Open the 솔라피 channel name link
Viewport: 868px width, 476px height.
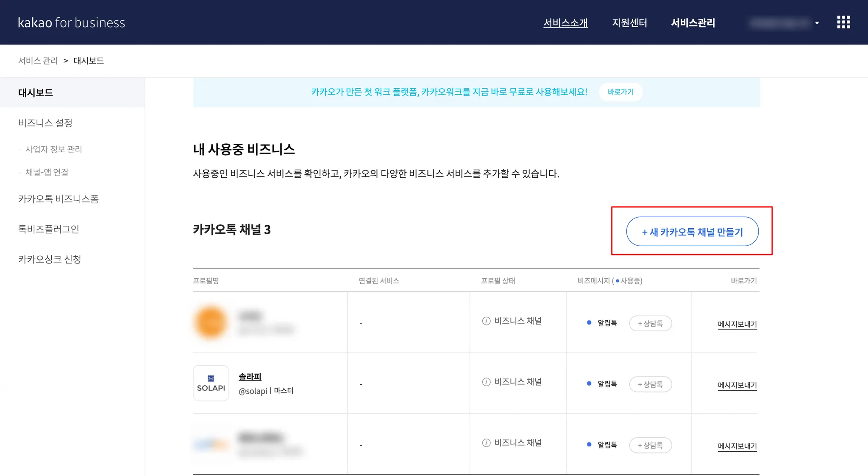[x=250, y=377]
